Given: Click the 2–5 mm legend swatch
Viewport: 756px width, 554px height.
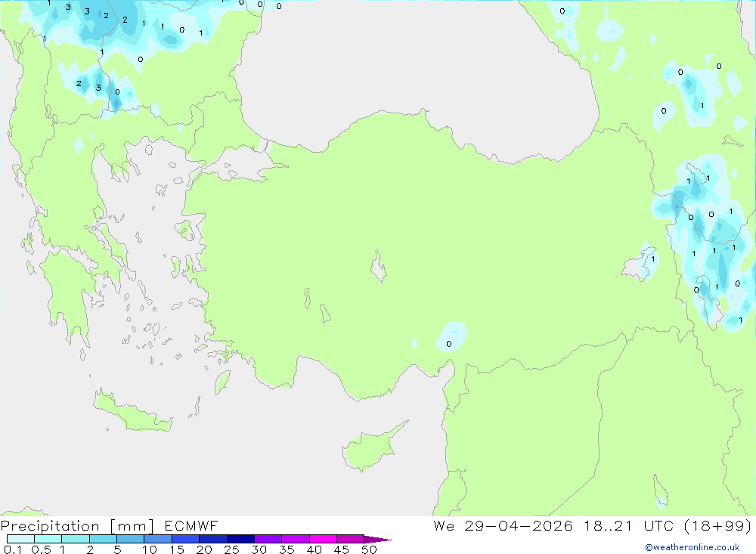Looking at the screenshot, I should tap(103, 539).
